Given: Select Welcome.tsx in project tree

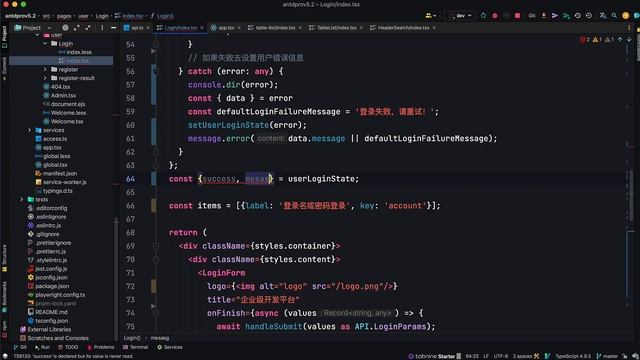Looking at the screenshot, I should point(63,122).
